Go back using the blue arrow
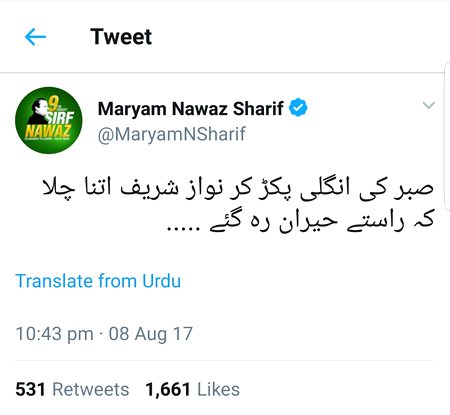Viewport: 450px width, 415px height. click(35, 37)
